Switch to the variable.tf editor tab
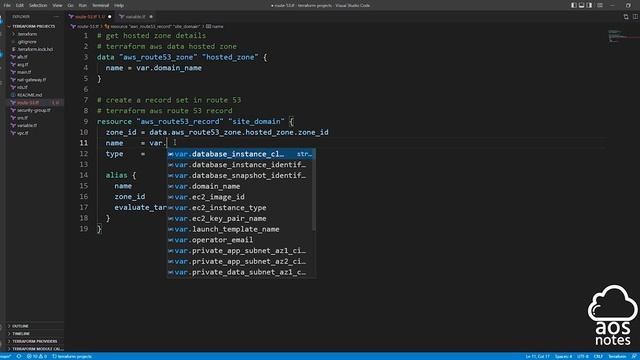The height and width of the screenshot is (360, 640). click(137, 17)
